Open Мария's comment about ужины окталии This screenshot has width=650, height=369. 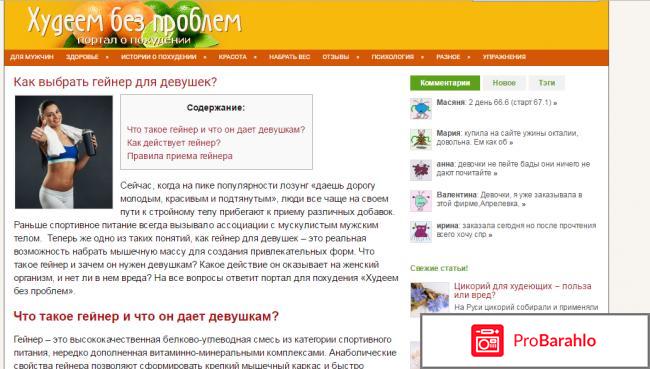507,138
